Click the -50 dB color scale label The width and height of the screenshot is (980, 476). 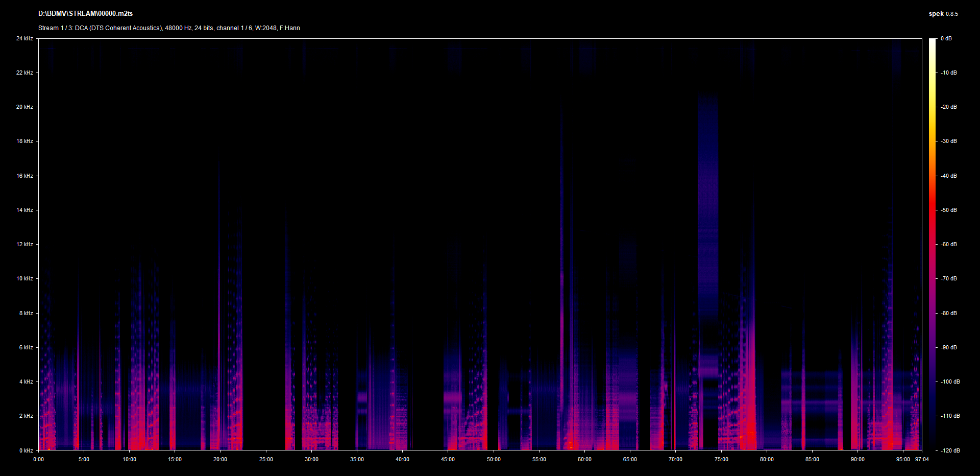(949, 210)
